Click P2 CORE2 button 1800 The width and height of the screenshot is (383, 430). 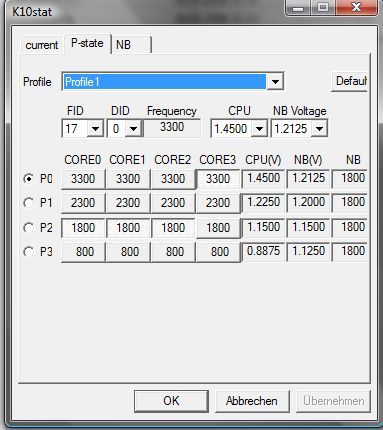(x=173, y=228)
